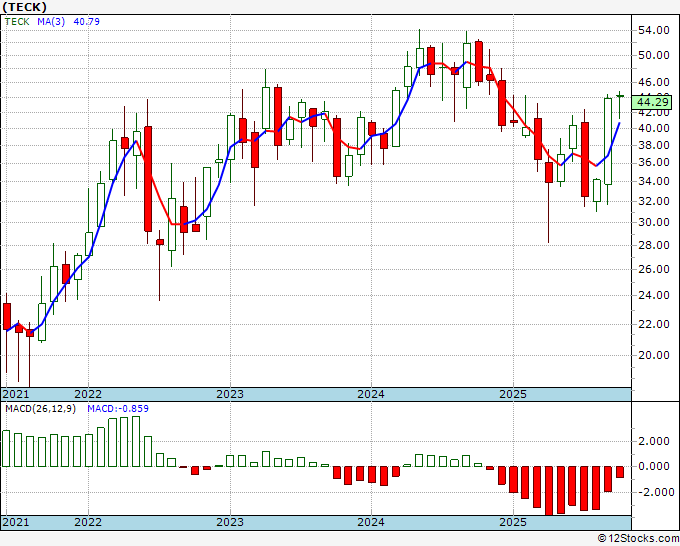Open the 12Stocks.com watermark link
This screenshot has width=680, height=546.
[640, 538]
